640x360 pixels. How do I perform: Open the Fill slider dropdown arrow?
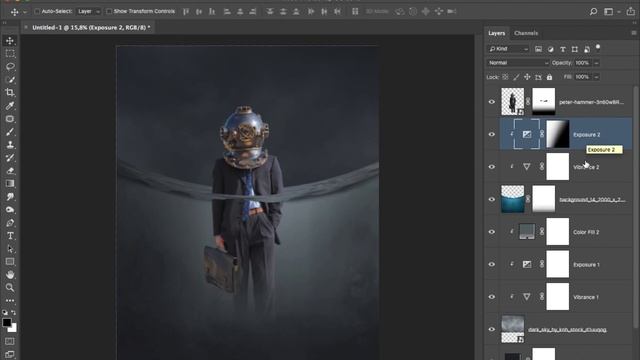[596, 77]
